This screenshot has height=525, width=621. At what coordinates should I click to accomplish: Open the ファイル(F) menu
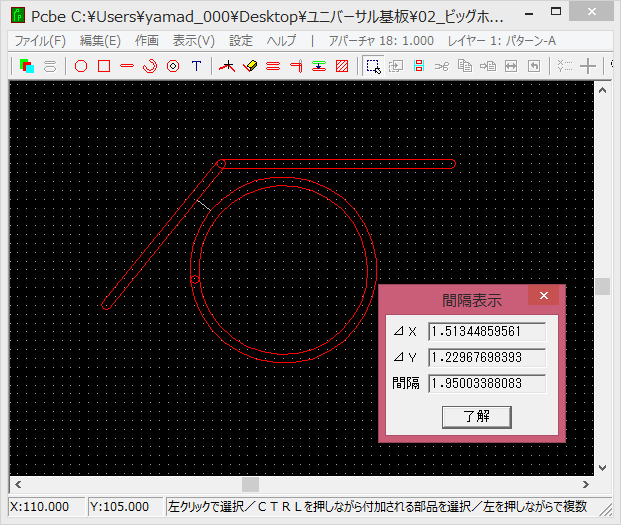(x=41, y=41)
